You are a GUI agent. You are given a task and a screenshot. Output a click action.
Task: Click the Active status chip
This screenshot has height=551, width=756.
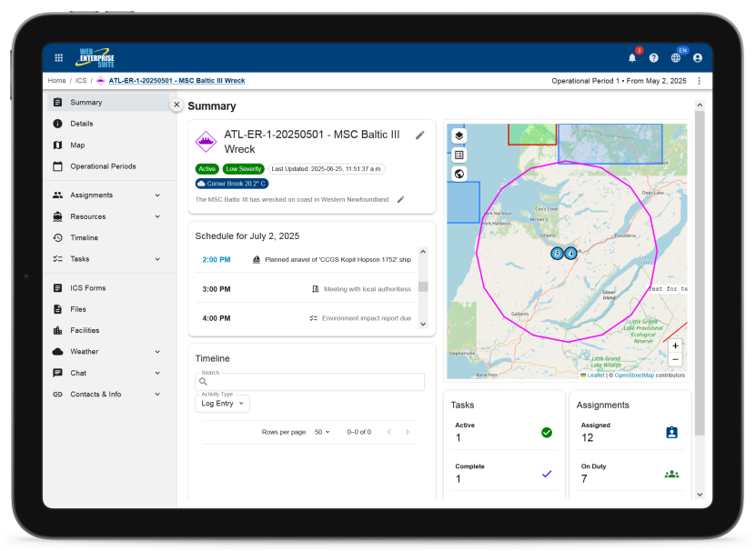tap(207, 169)
